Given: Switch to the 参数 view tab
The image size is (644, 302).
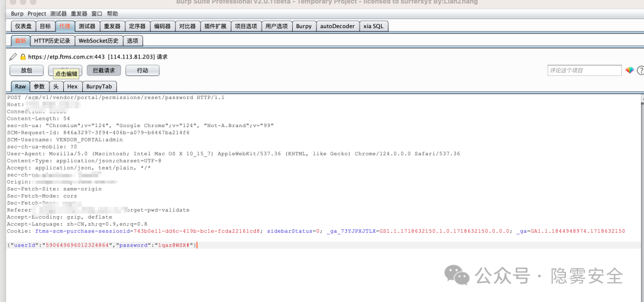Looking at the screenshot, I should pos(39,87).
